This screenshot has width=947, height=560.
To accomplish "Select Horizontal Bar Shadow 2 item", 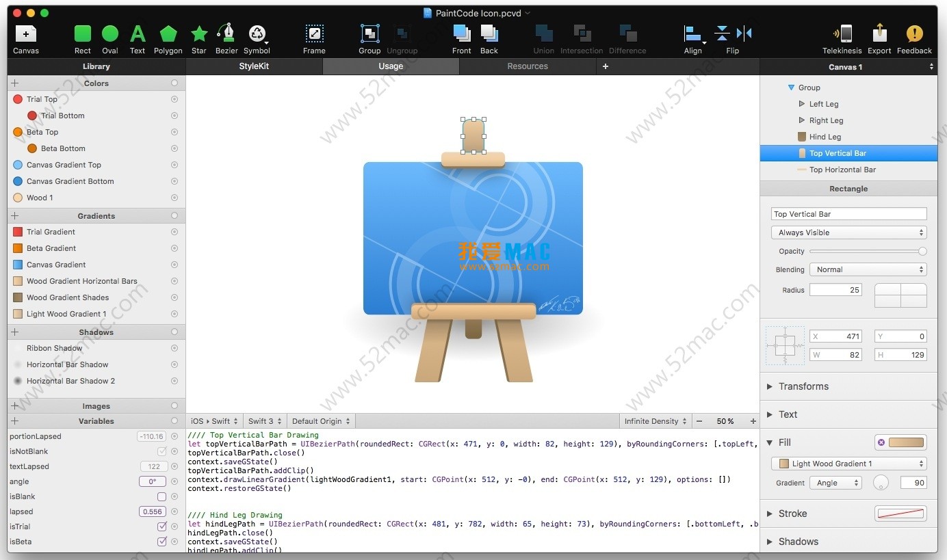I will [x=96, y=381].
